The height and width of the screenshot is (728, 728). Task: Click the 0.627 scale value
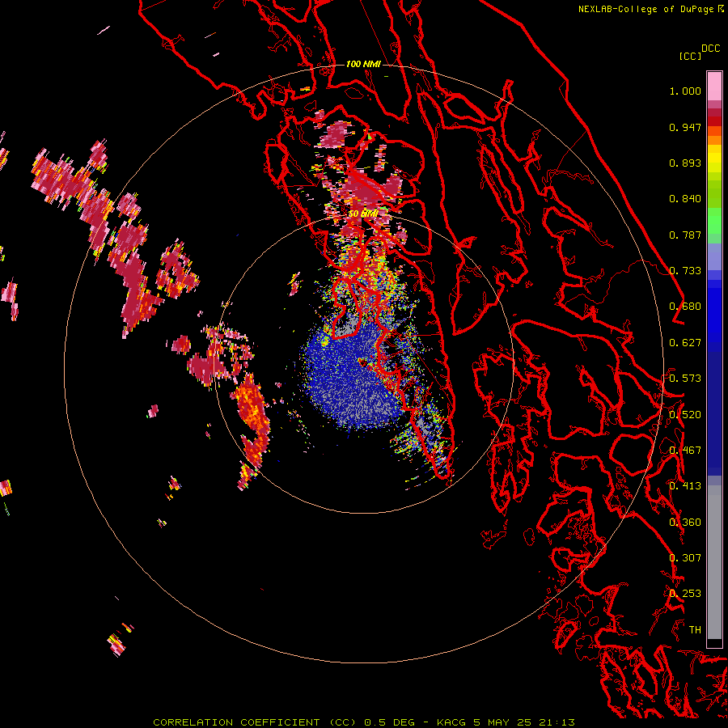pos(685,343)
